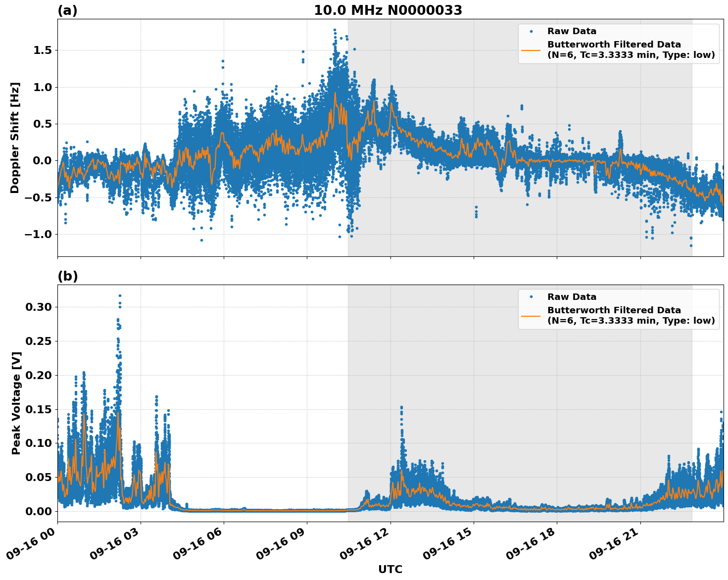
Task: Click the UTC axis label
Action: [x=390, y=570]
